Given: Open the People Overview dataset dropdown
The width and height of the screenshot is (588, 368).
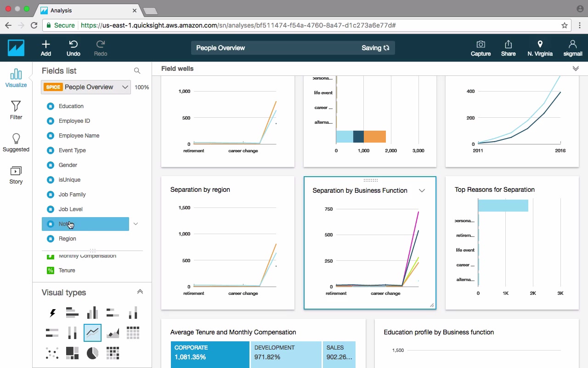Looking at the screenshot, I should [86, 87].
